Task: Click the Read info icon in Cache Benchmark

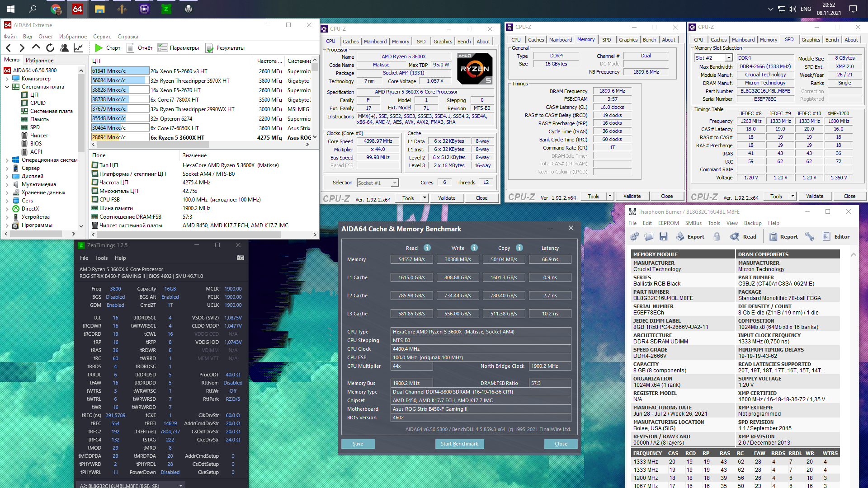Action: [427, 248]
